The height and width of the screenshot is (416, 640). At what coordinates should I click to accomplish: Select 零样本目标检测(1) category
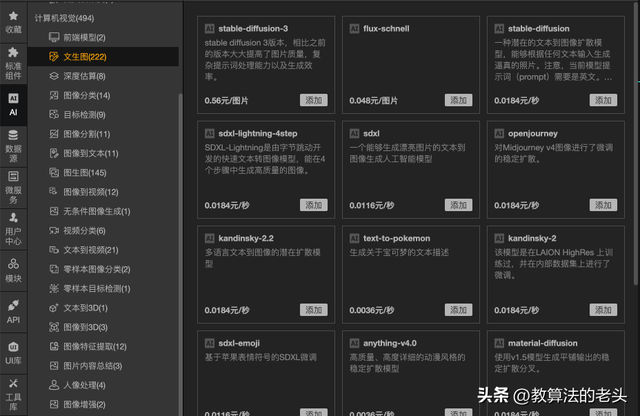point(97,289)
